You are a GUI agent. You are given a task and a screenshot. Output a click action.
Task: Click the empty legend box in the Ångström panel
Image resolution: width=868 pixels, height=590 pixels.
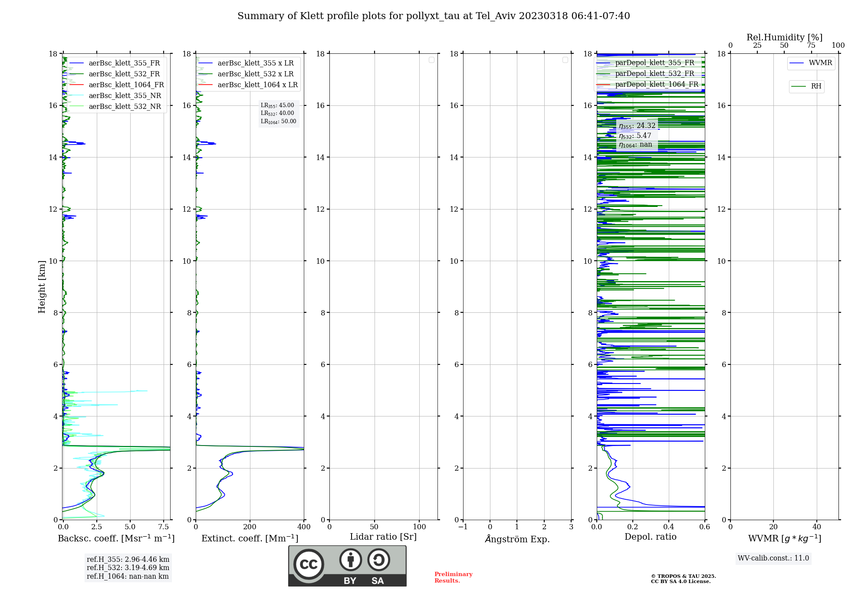[565, 60]
